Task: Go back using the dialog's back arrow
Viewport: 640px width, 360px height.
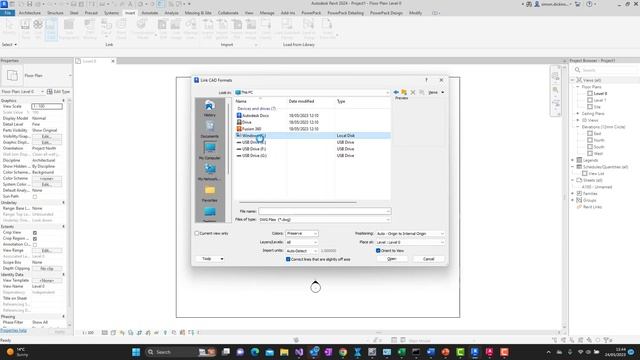Action: (x=396, y=92)
